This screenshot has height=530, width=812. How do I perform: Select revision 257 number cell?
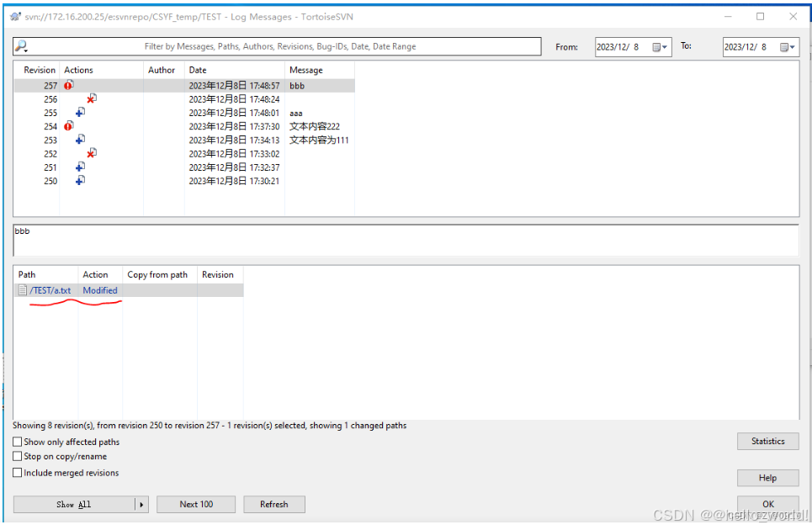tap(50, 86)
